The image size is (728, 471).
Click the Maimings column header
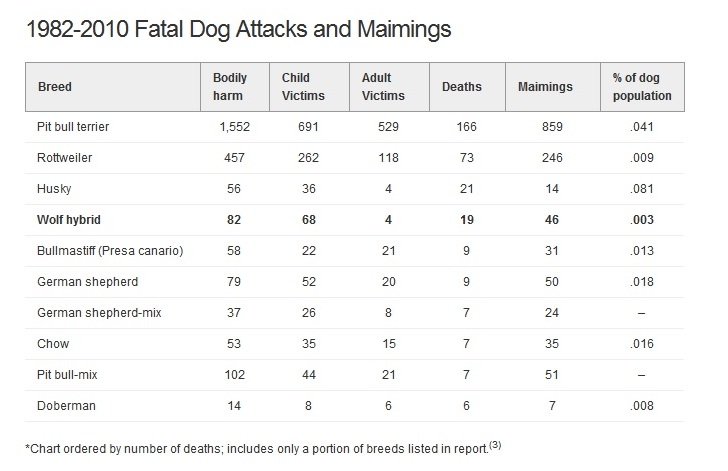[545, 87]
